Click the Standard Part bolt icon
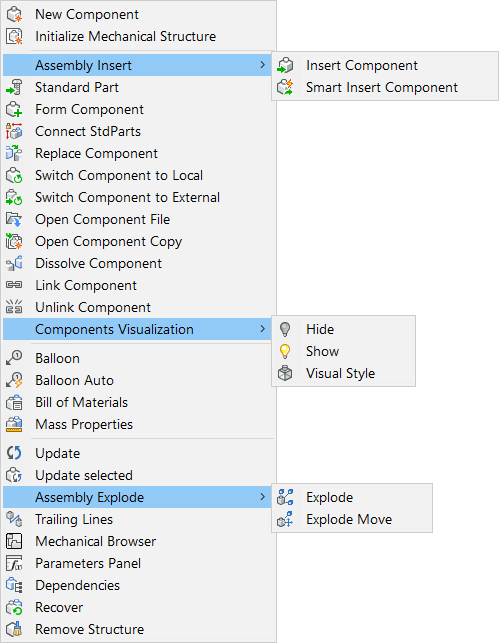Image resolution: width=499 pixels, height=643 pixels. (14, 87)
